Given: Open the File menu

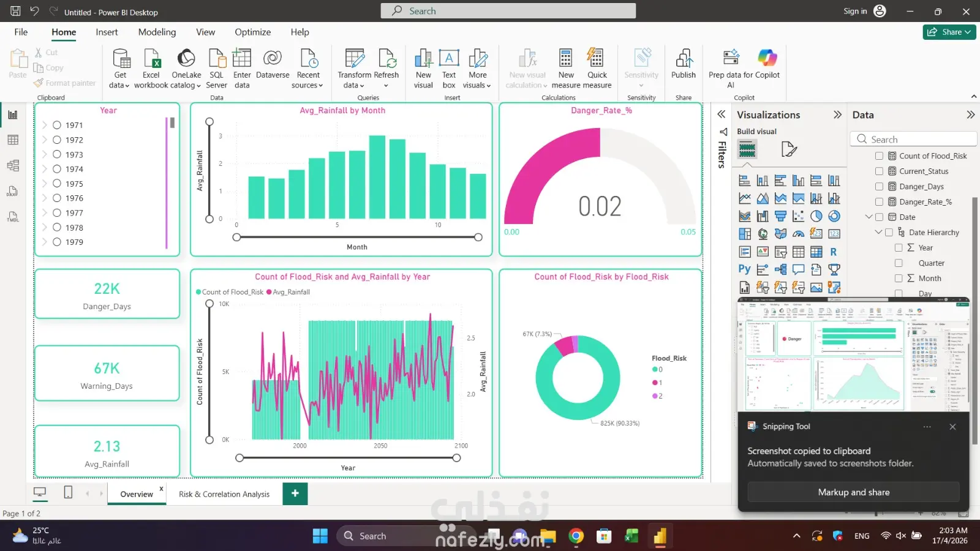Looking at the screenshot, I should click(x=21, y=32).
